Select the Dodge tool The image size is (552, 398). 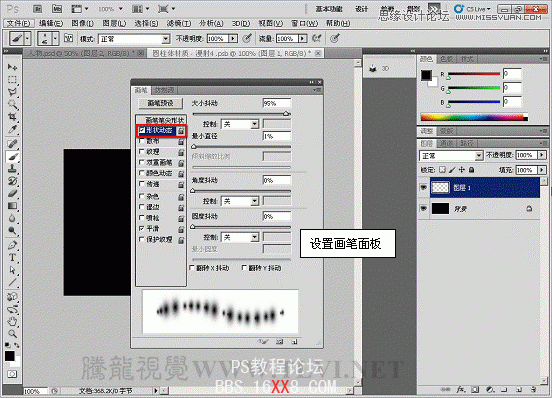[12, 231]
